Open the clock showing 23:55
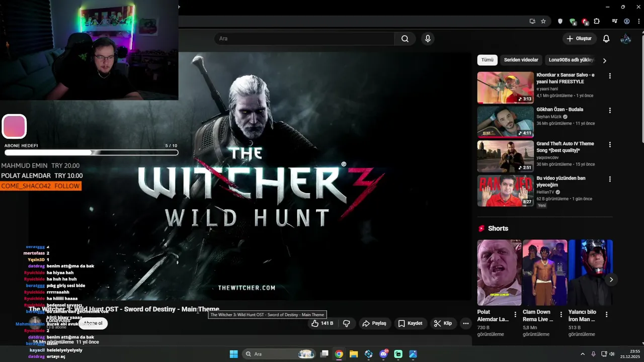Viewport: 644px width, 362px height. pyautogui.click(x=629, y=354)
